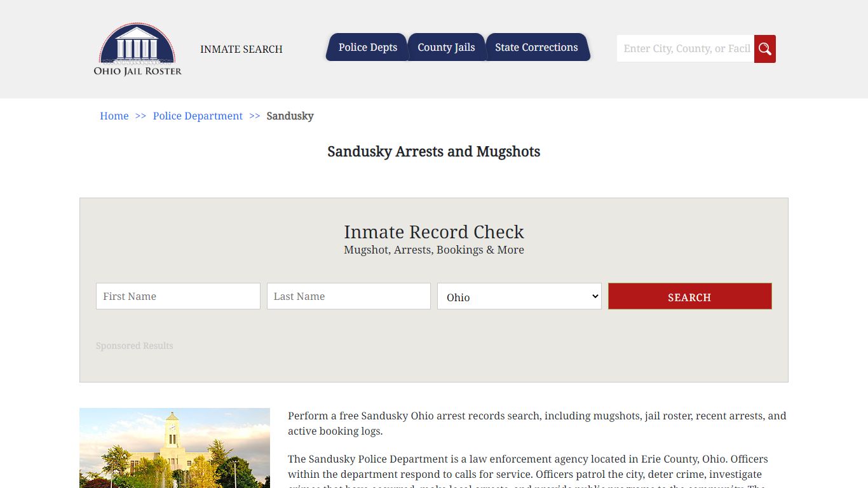Navigate to Home via breadcrumb

click(114, 116)
